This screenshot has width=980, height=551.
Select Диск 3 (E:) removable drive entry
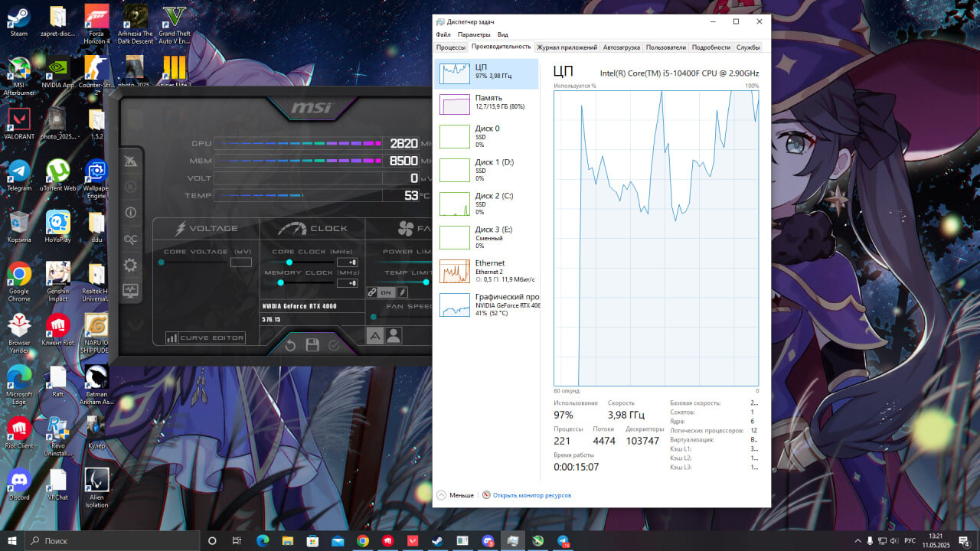[487, 237]
